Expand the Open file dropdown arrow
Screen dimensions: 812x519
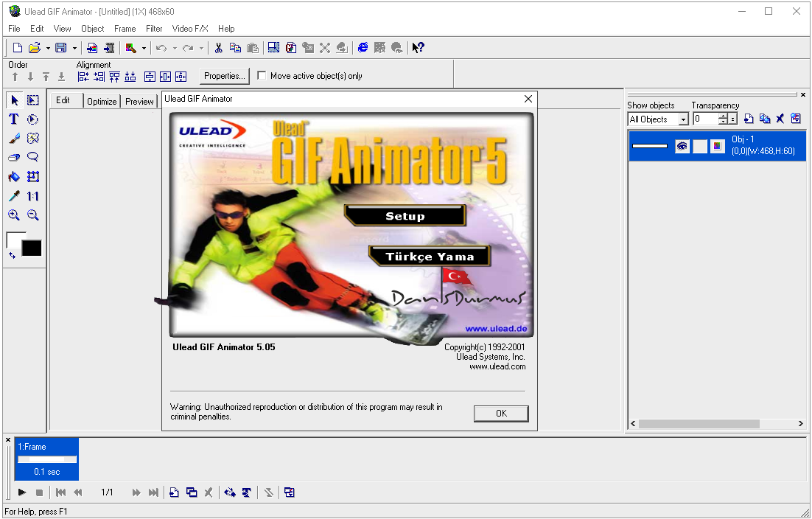(48, 48)
